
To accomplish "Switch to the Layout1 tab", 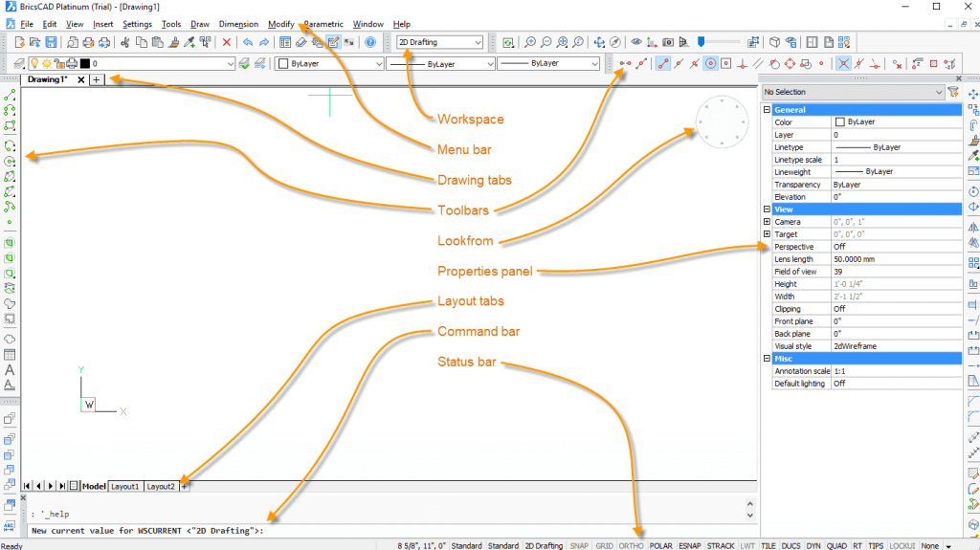I will coord(124,486).
